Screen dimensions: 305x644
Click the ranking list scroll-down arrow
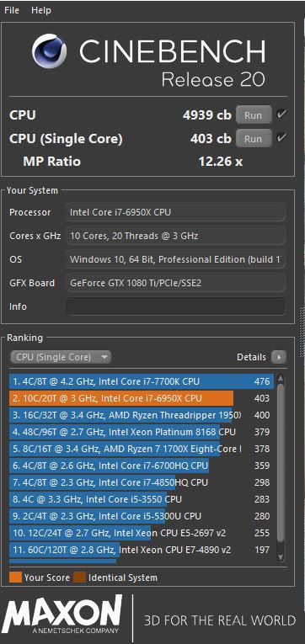tap(281, 557)
